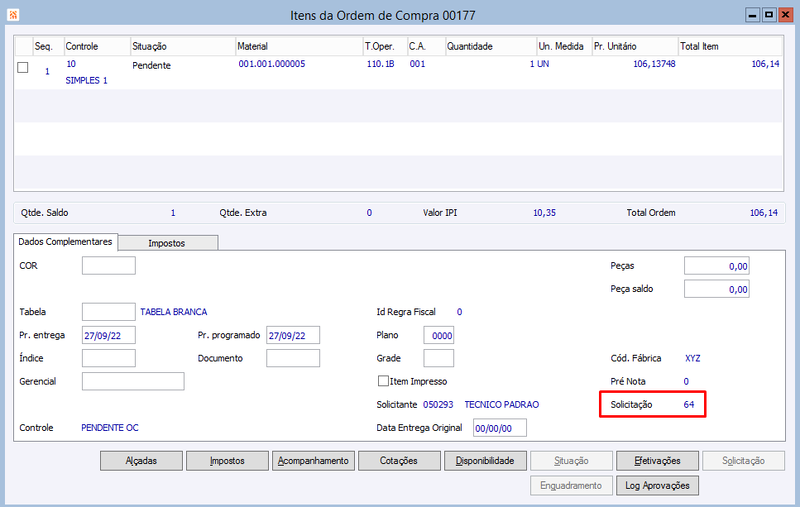Viewport: 800px width, 507px height.
Task: Click the Data Entrega Original field
Action: point(500,428)
